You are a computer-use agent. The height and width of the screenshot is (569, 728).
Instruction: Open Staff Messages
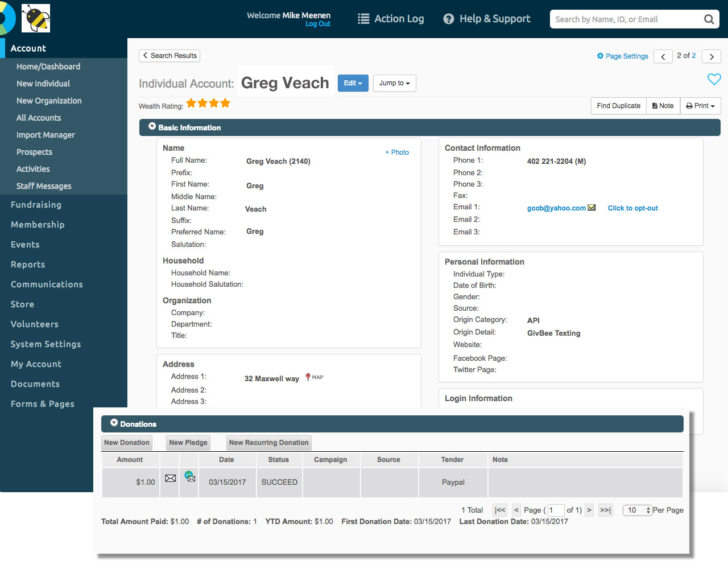pyautogui.click(x=44, y=186)
